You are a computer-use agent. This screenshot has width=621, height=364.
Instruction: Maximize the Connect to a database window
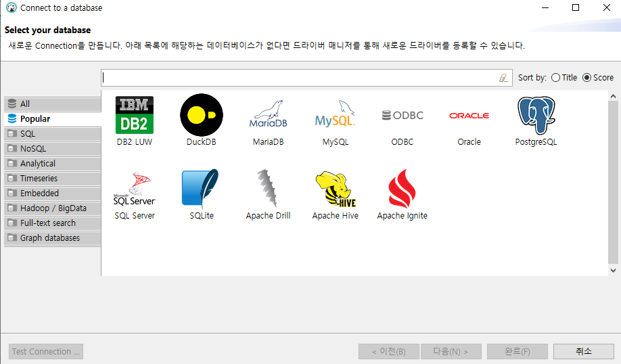click(x=576, y=7)
